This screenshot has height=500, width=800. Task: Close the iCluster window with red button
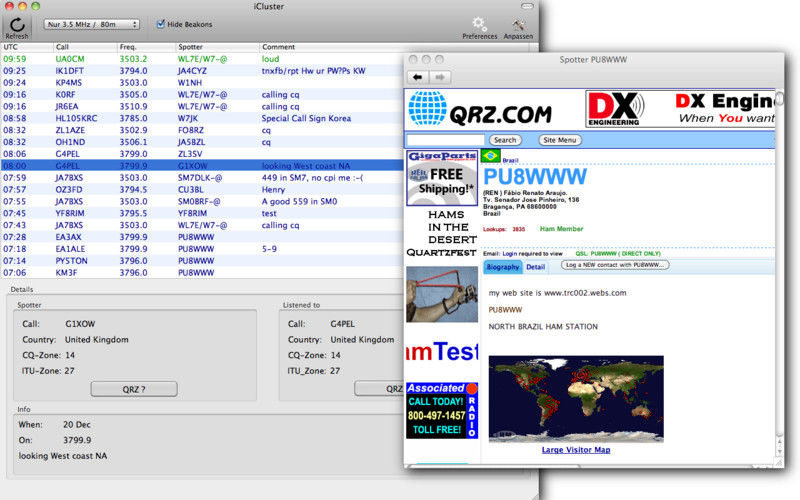click(9, 6)
